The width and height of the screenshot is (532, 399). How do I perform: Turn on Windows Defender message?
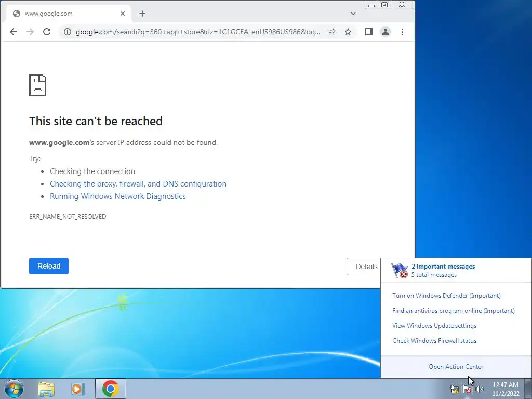tap(446, 296)
